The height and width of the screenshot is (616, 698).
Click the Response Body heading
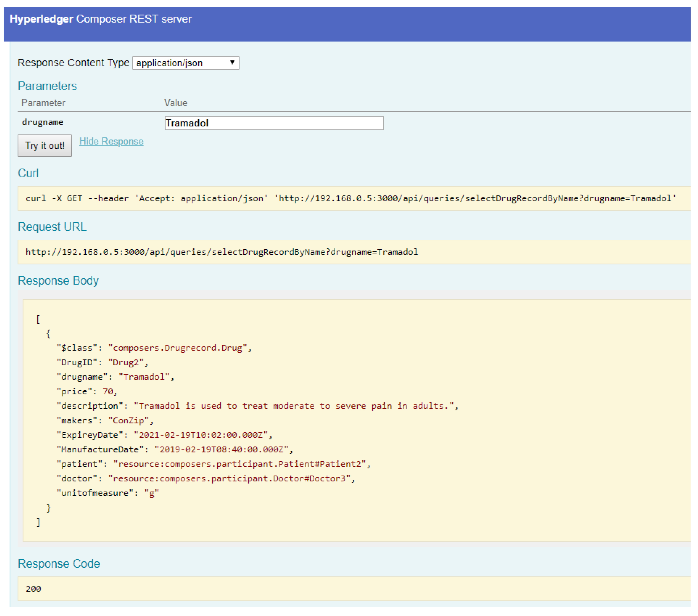pyautogui.click(x=58, y=280)
